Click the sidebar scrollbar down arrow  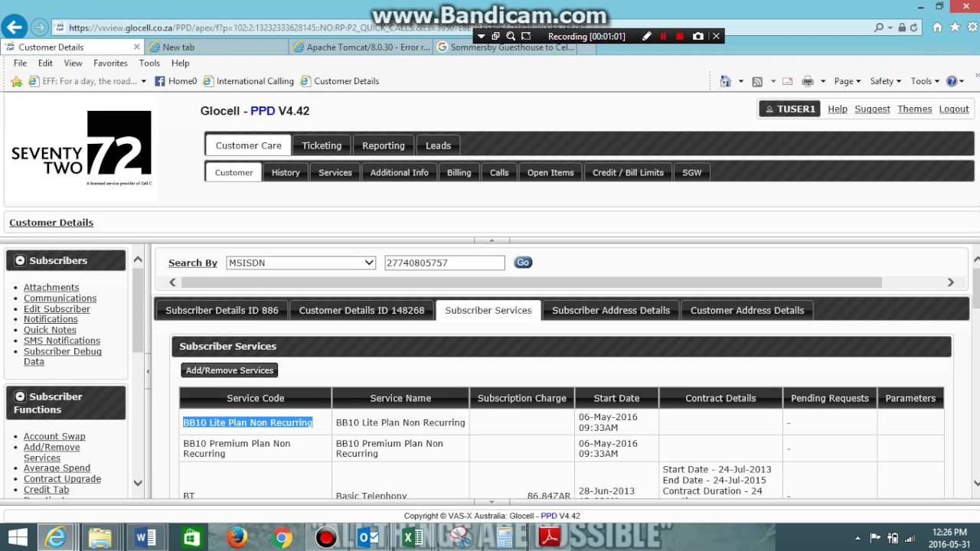138,483
